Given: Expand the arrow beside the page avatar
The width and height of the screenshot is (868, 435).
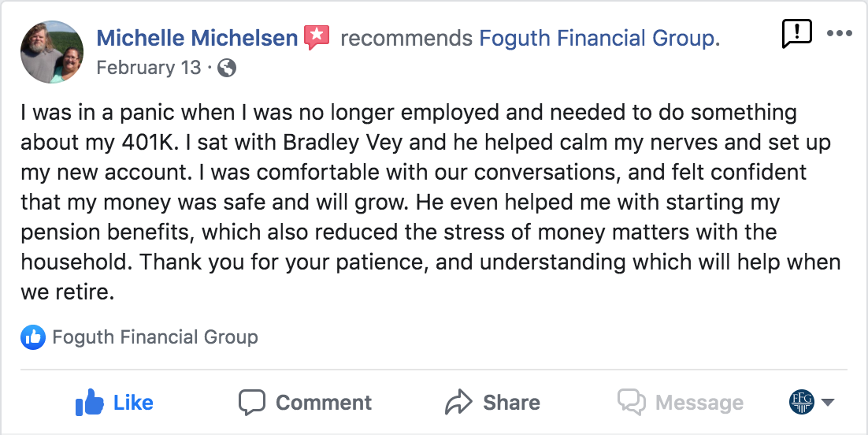Looking at the screenshot, I should [828, 403].
